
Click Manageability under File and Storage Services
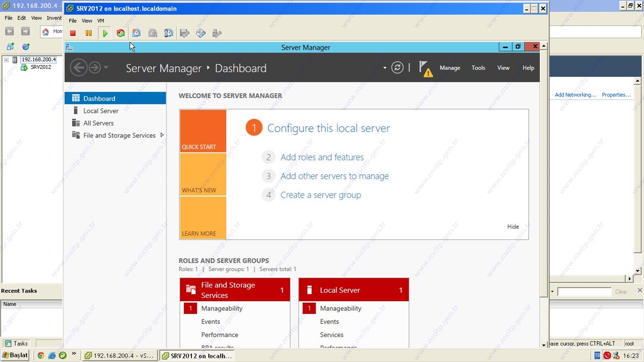222,308
